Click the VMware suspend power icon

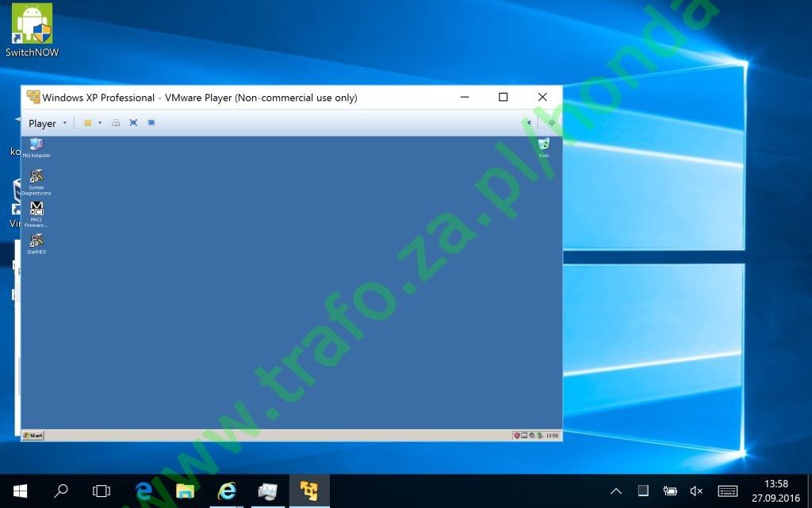88,123
